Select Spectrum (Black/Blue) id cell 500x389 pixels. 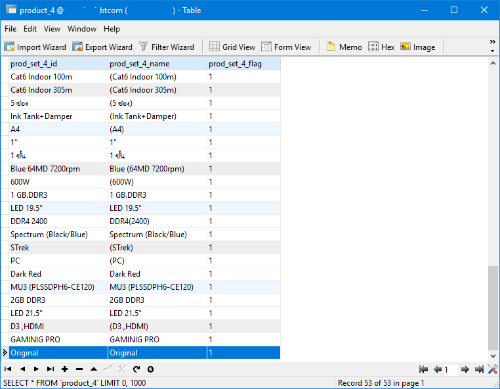click(x=58, y=234)
